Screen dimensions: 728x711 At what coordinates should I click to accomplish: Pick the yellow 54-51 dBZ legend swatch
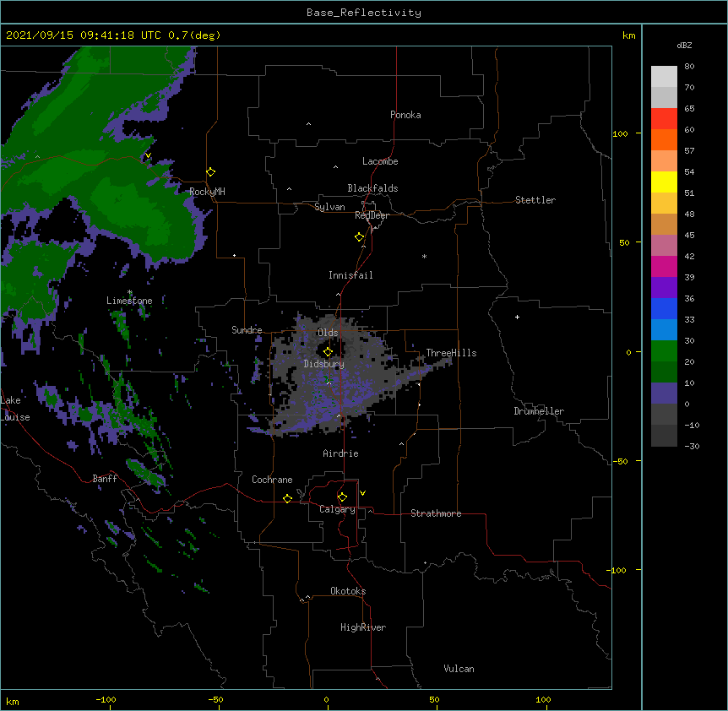point(664,182)
